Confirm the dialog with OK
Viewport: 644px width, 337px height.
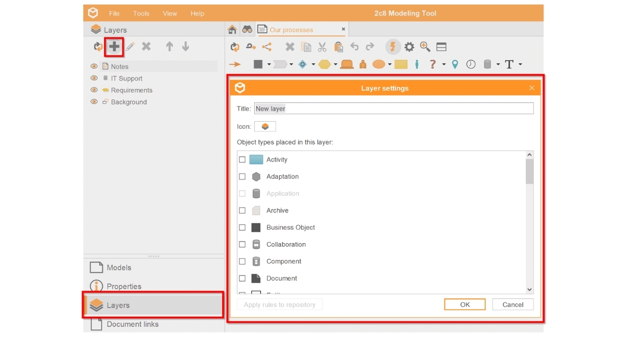coord(465,304)
